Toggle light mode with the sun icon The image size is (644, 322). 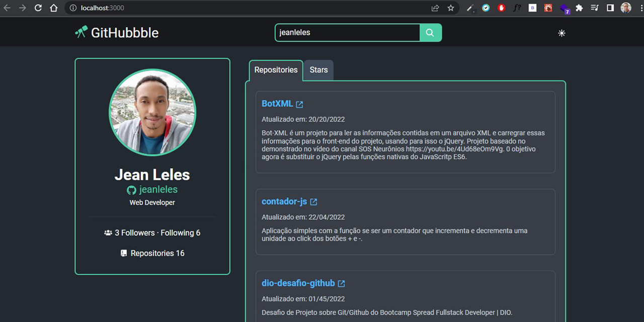pos(561,32)
